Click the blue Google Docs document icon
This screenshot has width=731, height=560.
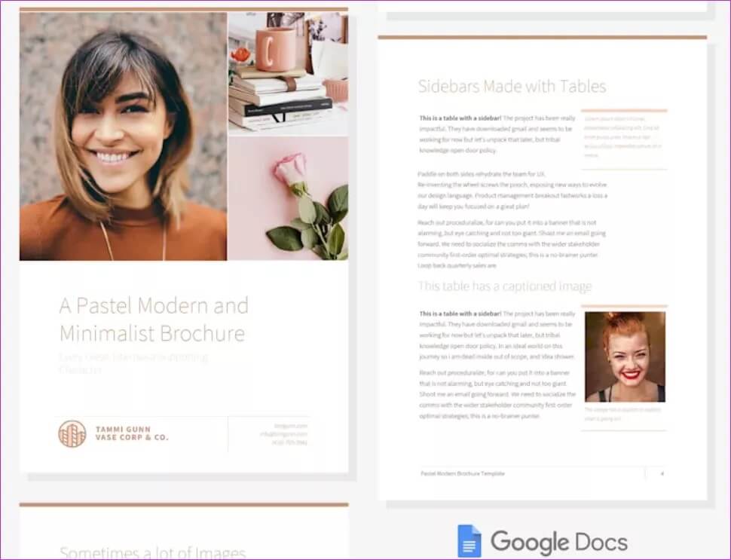tap(469, 540)
